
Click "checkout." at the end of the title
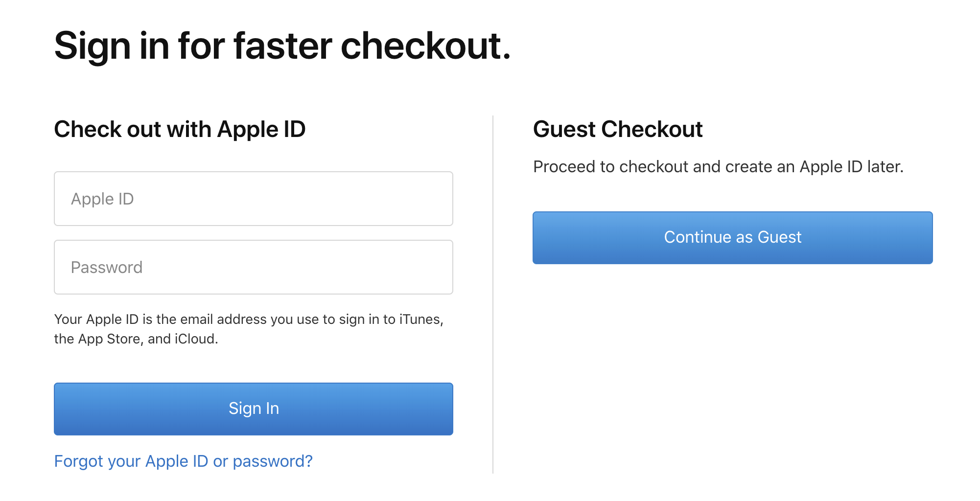pos(425,46)
